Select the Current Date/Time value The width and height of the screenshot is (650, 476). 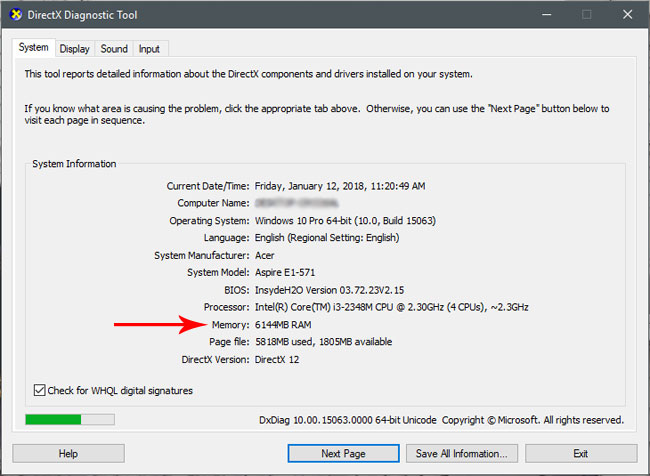pos(340,186)
